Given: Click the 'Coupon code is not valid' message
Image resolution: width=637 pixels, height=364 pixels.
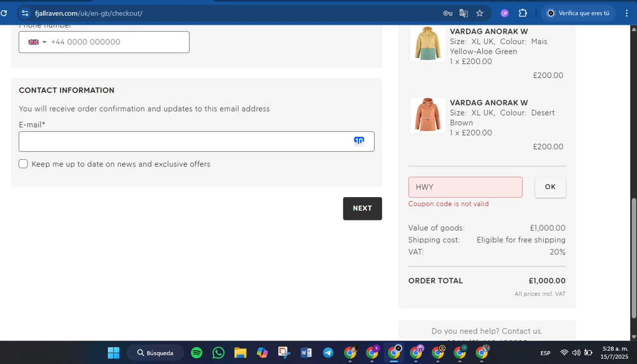Looking at the screenshot, I should click(448, 204).
